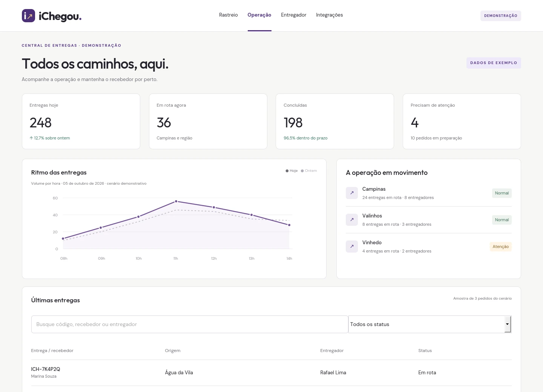Go to the Rastreio tab
Viewport: 543px width, 392px height.
[x=229, y=15]
